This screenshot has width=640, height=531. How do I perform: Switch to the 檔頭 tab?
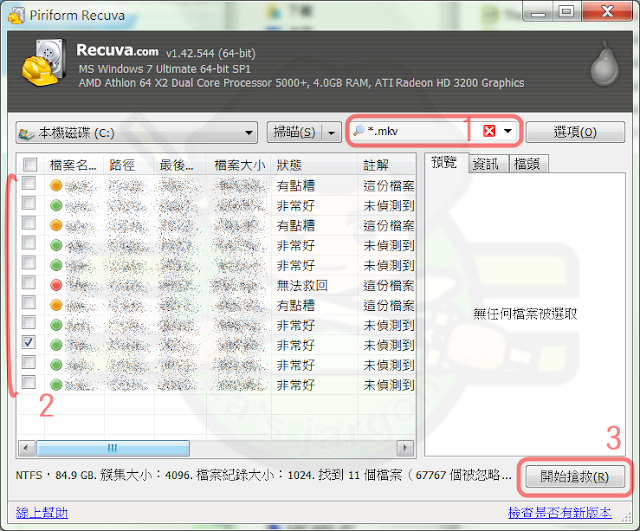(527, 164)
